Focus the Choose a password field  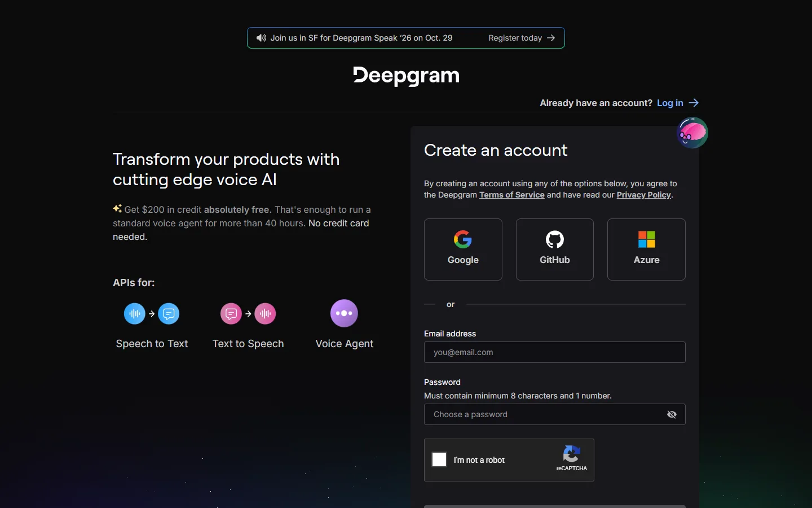[x=555, y=414]
